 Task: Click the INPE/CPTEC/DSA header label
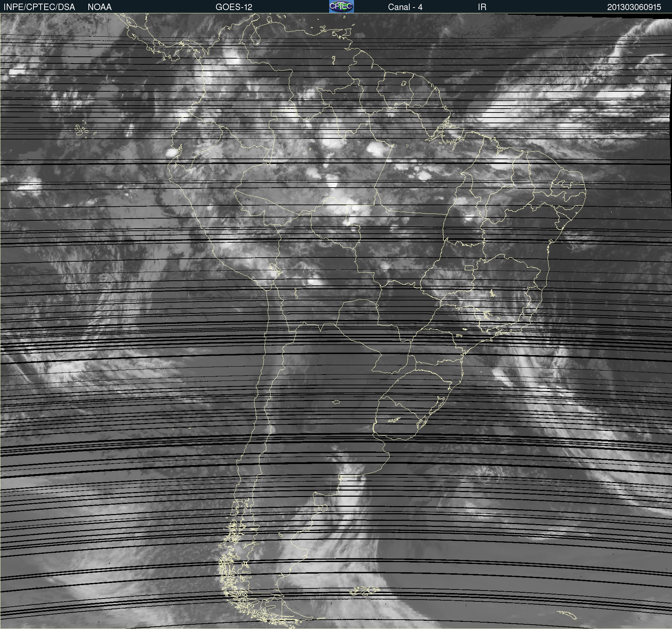pos(39,7)
